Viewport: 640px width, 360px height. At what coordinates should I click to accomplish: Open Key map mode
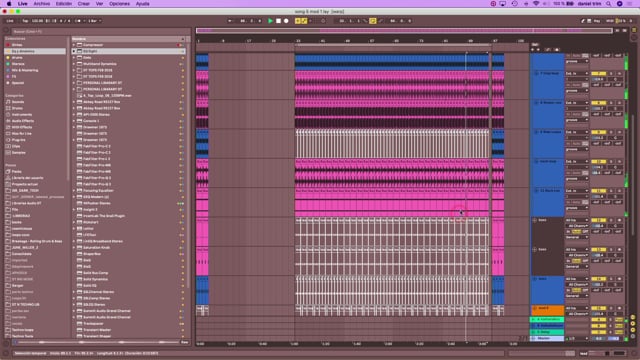pyautogui.click(x=597, y=21)
